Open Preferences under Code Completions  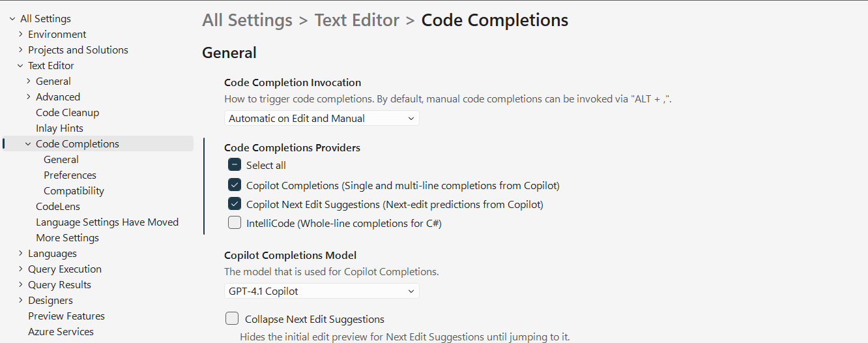[x=70, y=175]
